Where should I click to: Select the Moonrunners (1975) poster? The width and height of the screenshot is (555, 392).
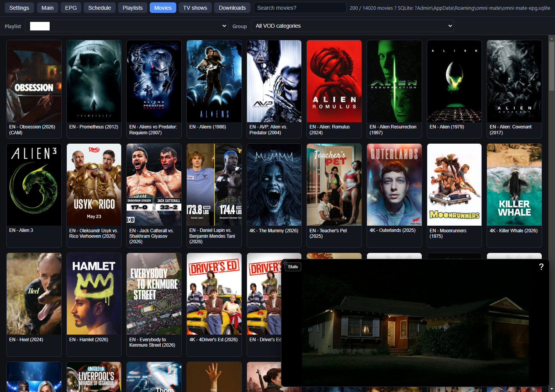coord(454,185)
